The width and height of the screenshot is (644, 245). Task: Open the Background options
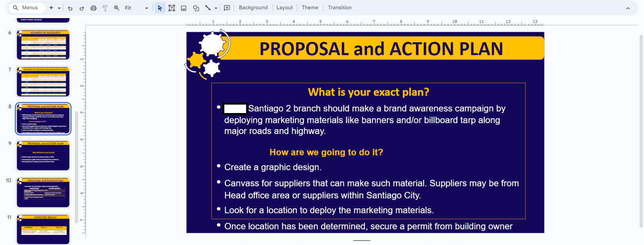pyautogui.click(x=253, y=8)
